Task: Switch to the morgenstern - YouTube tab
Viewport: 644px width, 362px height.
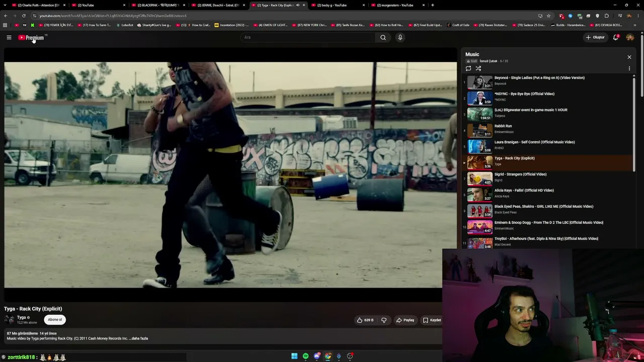Action: tap(398, 5)
